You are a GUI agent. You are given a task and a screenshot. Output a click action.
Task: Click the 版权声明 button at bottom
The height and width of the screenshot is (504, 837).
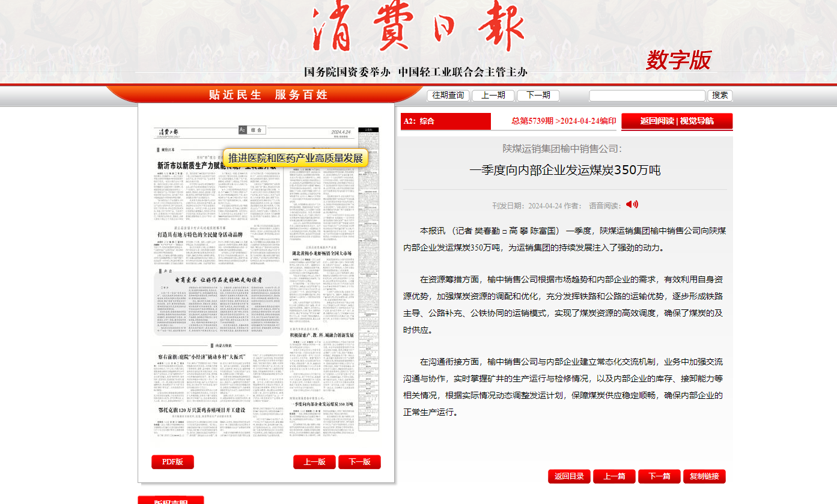171,500
